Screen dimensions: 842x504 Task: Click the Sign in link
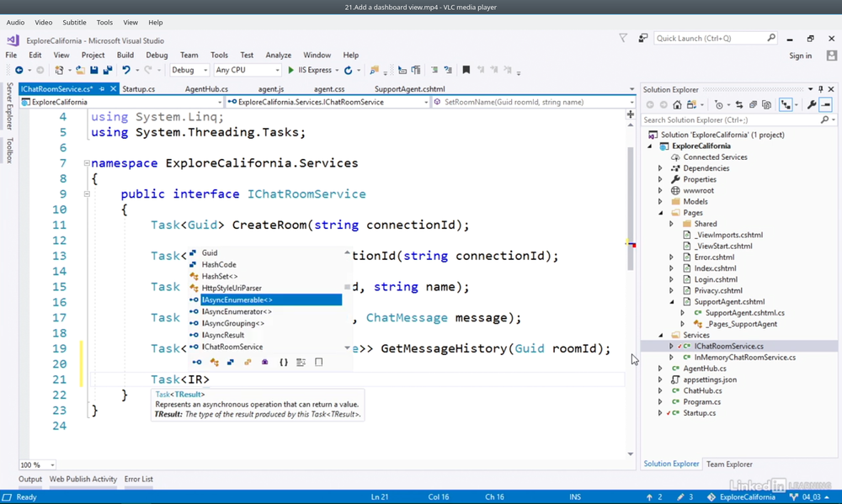click(800, 56)
